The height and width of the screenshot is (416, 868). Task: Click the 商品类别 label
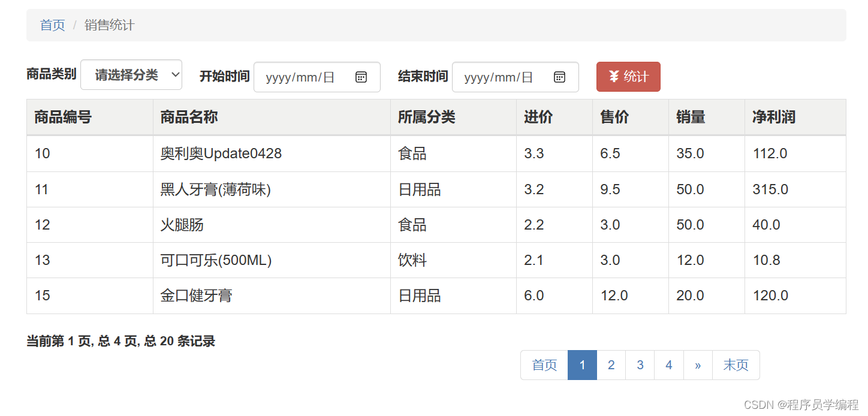coord(52,74)
